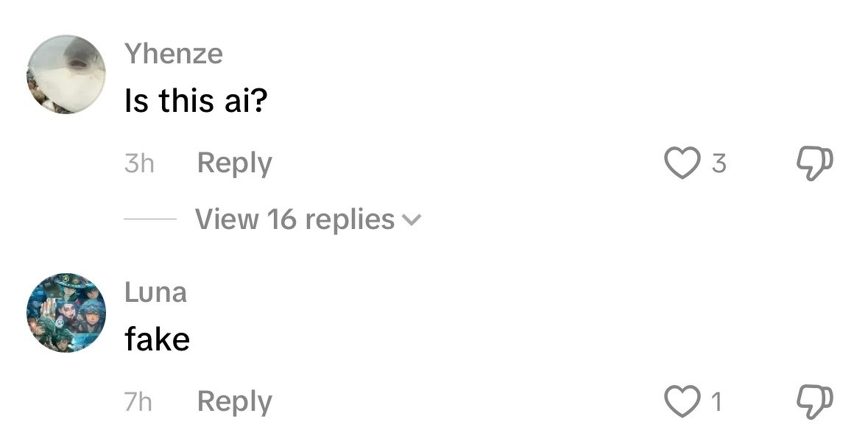Select the "Is this ai?" comment text
The width and height of the screenshot is (868, 441).
pos(195,100)
